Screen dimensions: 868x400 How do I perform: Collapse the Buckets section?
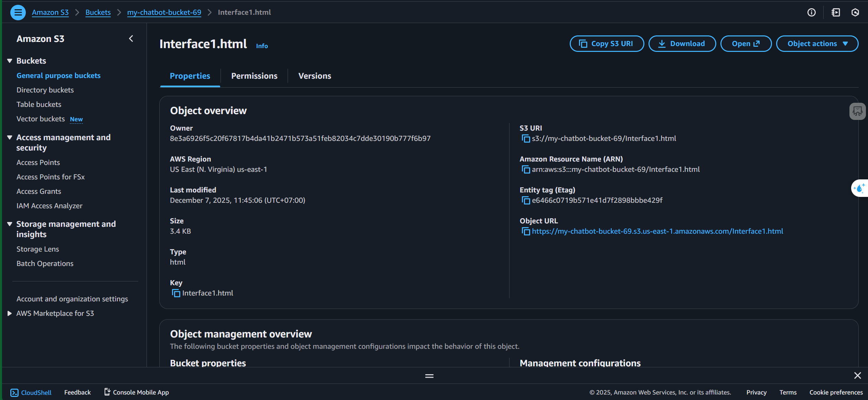(x=10, y=61)
